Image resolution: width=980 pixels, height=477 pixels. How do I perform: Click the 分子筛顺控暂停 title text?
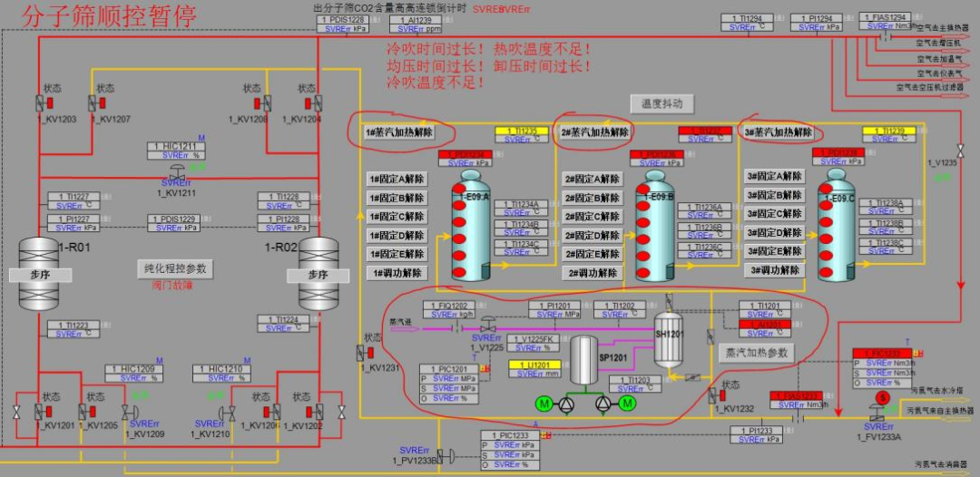110,16
